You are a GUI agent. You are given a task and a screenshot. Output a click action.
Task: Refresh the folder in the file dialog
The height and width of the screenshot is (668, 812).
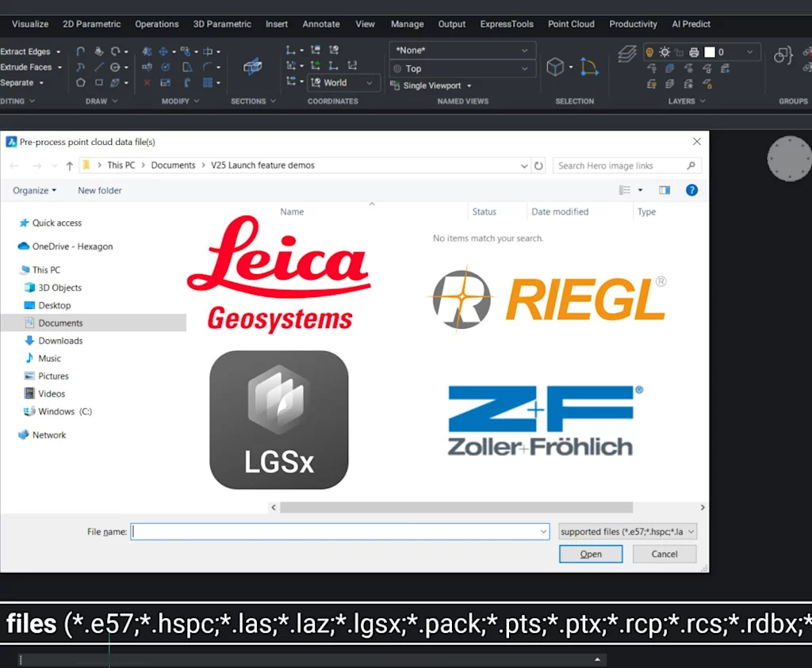(x=538, y=166)
